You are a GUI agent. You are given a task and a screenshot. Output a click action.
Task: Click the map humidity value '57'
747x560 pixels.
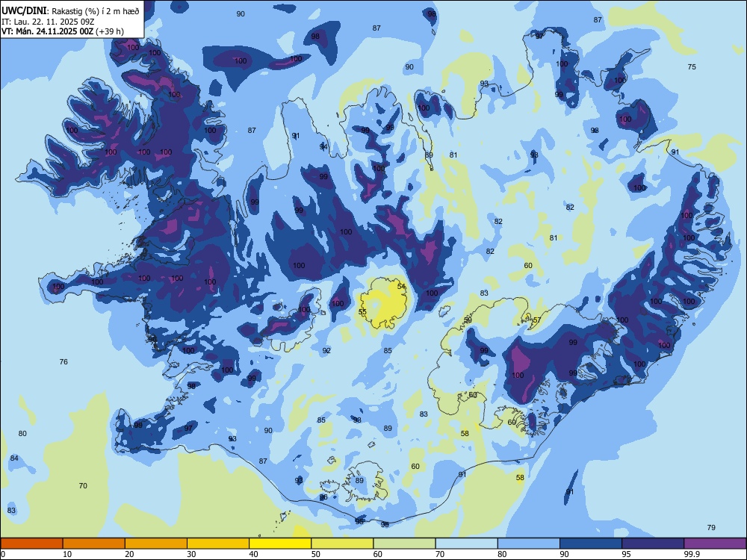537,320
